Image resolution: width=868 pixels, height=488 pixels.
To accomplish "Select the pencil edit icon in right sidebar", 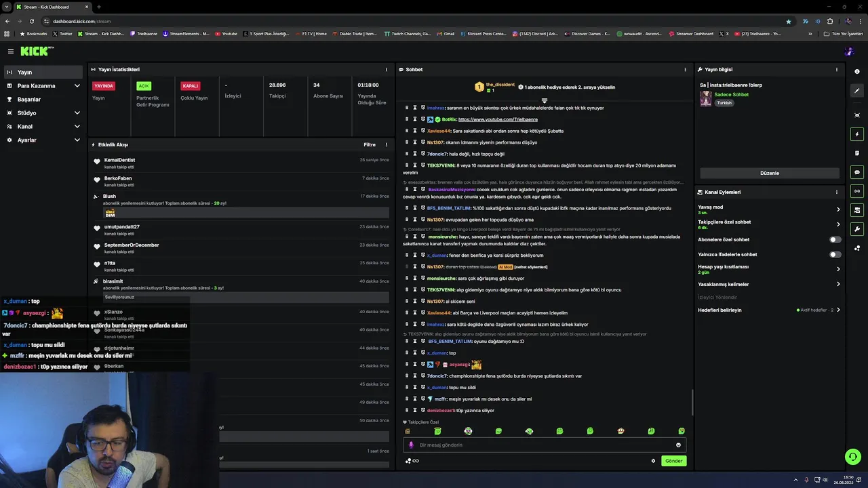I will pyautogui.click(x=857, y=91).
